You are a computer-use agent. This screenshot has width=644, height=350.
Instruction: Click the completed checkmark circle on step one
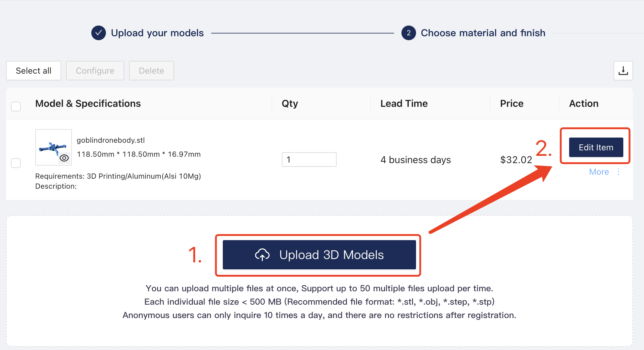[98, 33]
